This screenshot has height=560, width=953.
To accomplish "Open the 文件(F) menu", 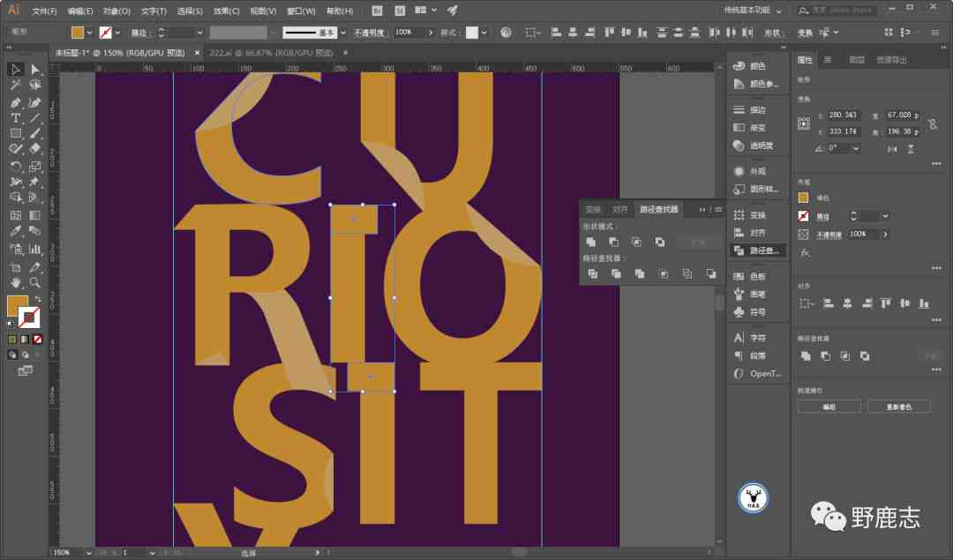I will pos(44,11).
